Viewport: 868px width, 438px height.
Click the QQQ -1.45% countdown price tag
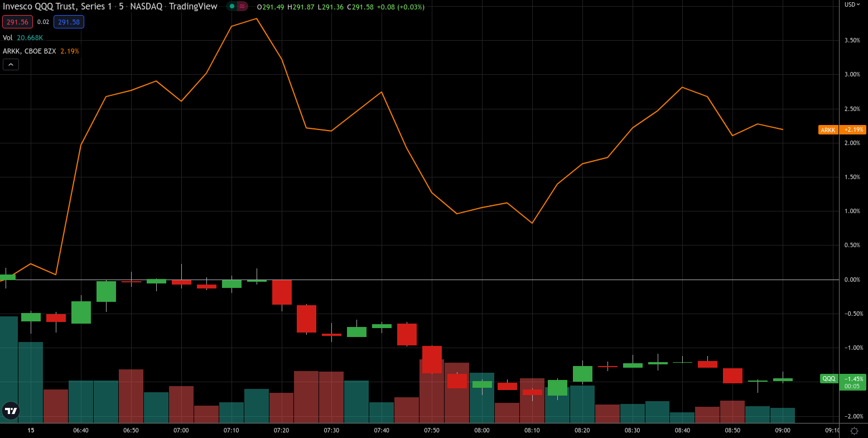coord(853,382)
